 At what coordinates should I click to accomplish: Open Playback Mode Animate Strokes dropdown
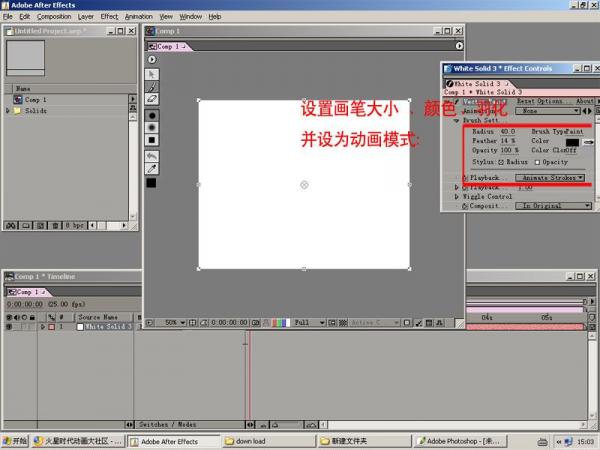(x=550, y=178)
